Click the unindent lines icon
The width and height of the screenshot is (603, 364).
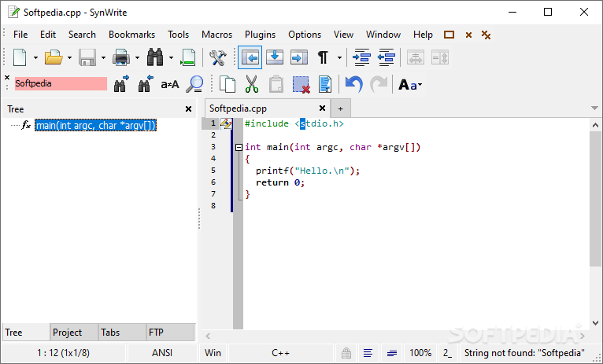(x=386, y=57)
